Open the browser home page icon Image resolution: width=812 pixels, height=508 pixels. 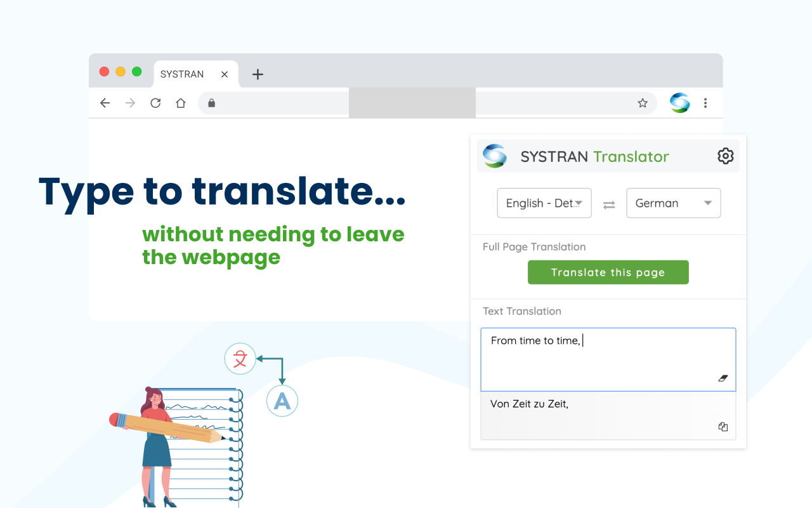pos(181,103)
